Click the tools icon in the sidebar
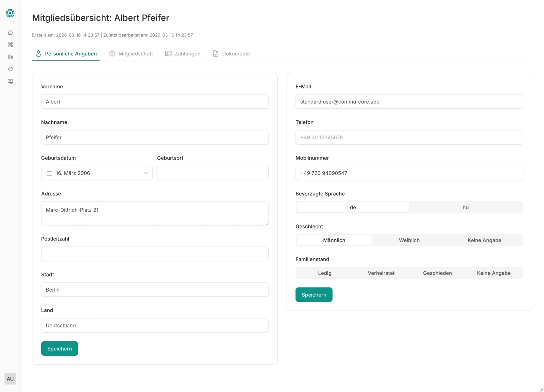This screenshot has width=544, height=392. point(10,45)
